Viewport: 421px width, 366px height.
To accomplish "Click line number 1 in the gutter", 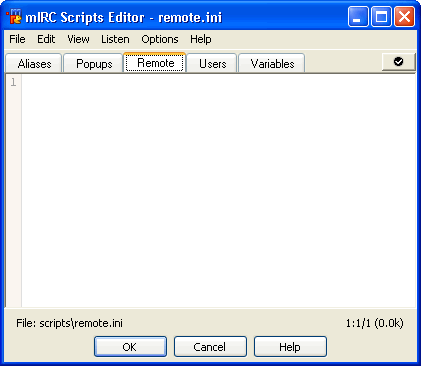I will tap(13, 82).
